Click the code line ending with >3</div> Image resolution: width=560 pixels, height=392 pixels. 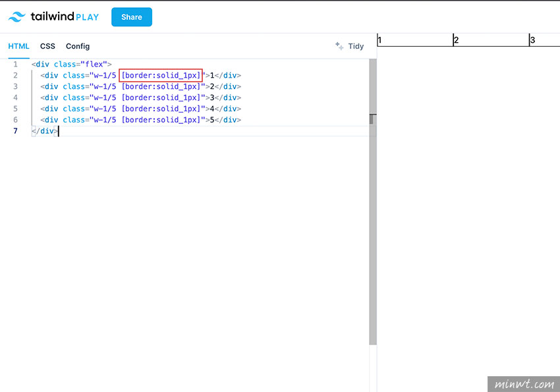click(141, 98)
